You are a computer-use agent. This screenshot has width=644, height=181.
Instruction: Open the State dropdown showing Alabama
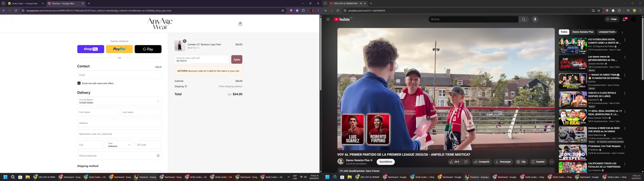(x=119, y=145)
